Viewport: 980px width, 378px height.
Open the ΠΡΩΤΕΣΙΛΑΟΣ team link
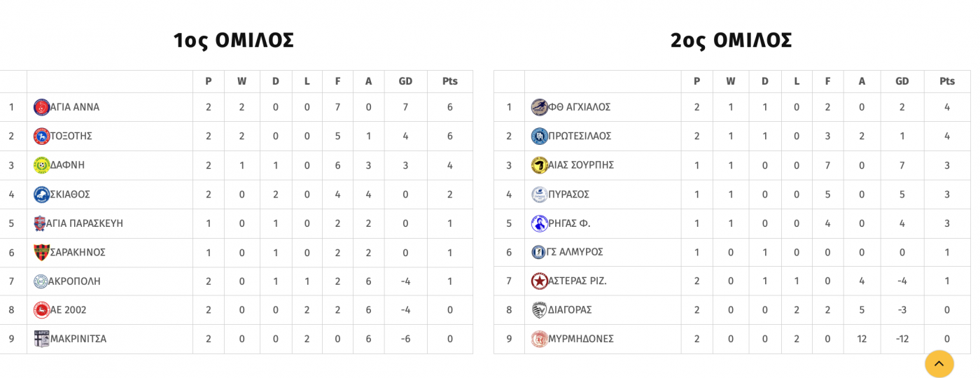click(x=580, y=136)
